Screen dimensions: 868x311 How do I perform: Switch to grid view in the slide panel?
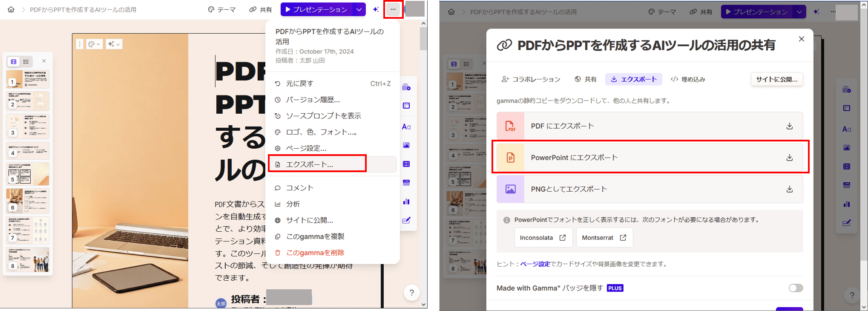point(14,62)
